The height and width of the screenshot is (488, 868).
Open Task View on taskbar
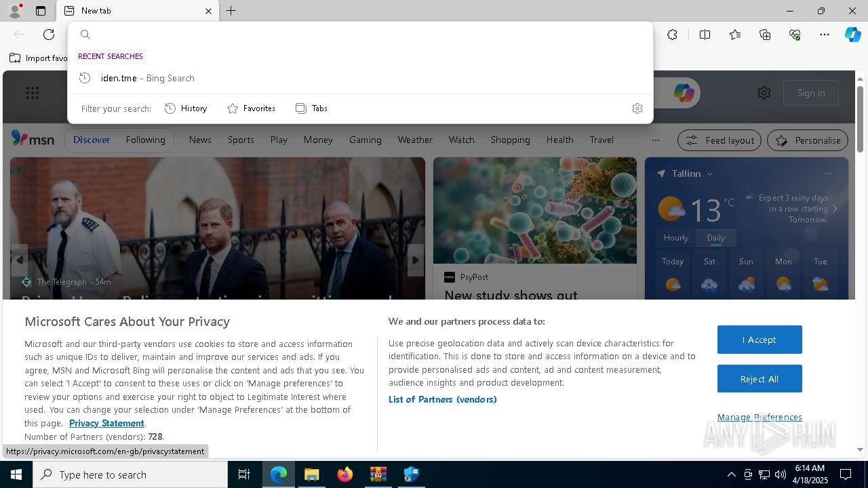(x=244, y=474)
